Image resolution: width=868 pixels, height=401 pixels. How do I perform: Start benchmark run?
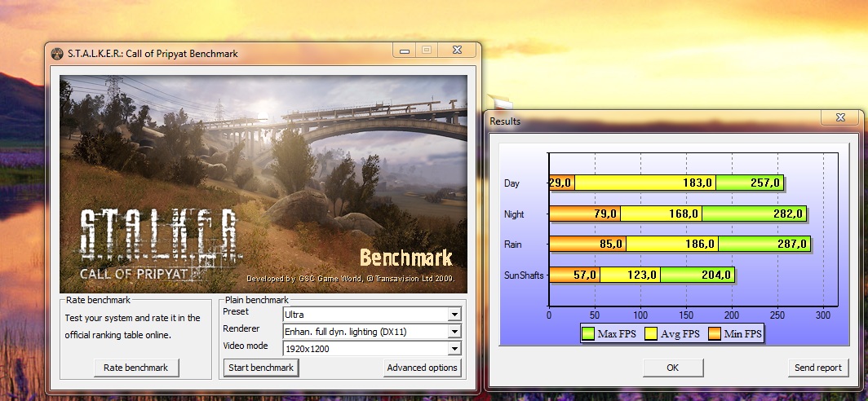(x=261, y=368)
